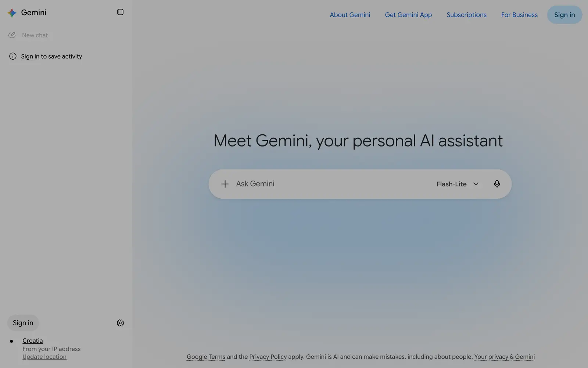The height and width of the screenshot is (368, 588).
Task: Click the Gemini wordmark in sidebar
Action: tap(34, 13)
